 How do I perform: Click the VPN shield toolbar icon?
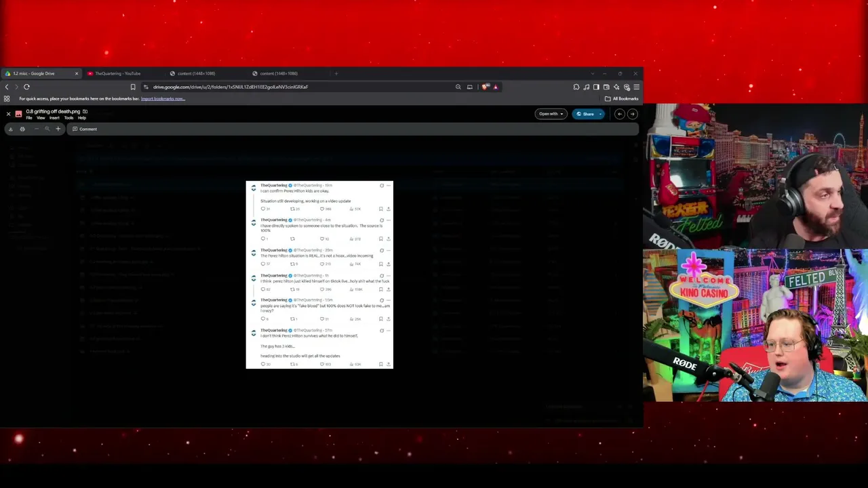pos(627,87)
